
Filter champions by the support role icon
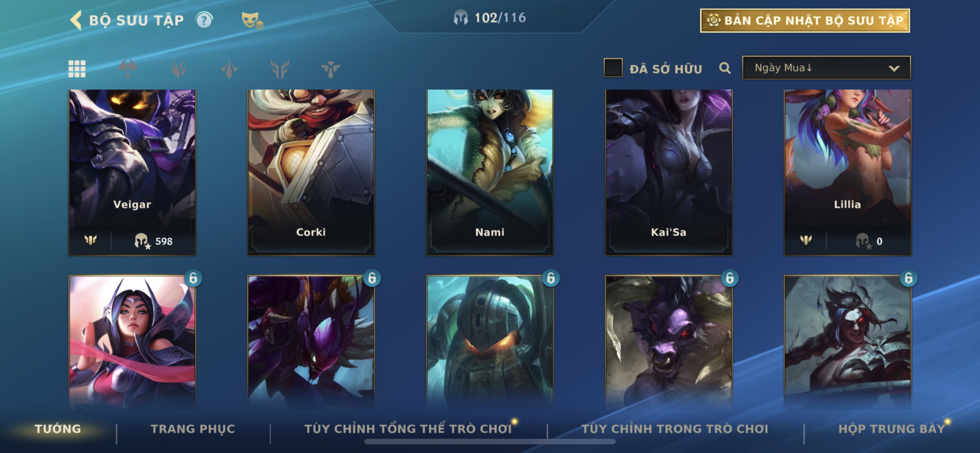pyautogui.click(x=330, y=69)
